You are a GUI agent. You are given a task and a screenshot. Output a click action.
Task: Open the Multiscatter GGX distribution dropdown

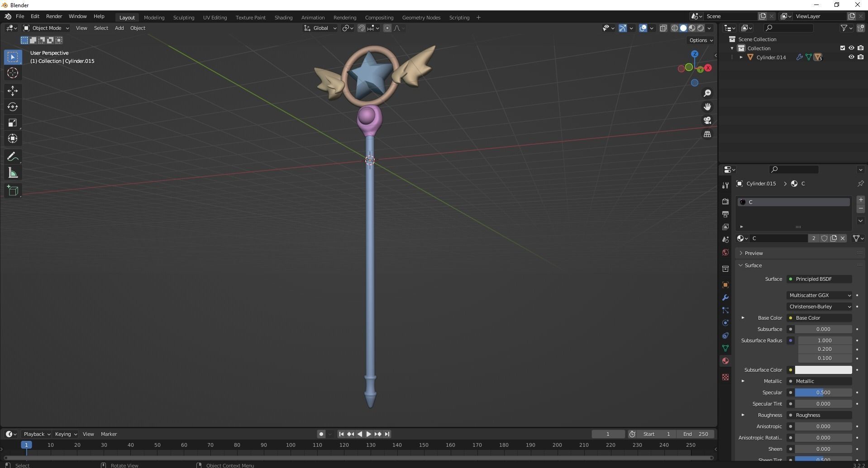tap(819, 295)
